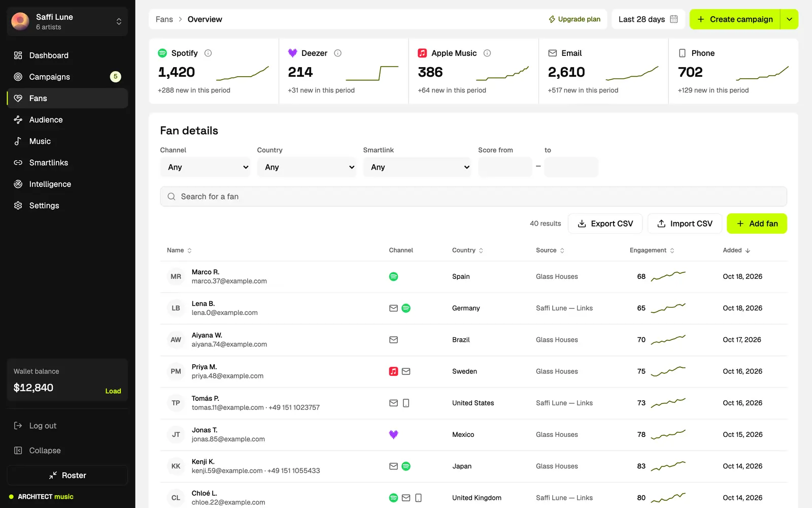The height and width of the screenshot is (508, 812).
Task: Click the Phone icon in stats card
Action: point(682,53)
